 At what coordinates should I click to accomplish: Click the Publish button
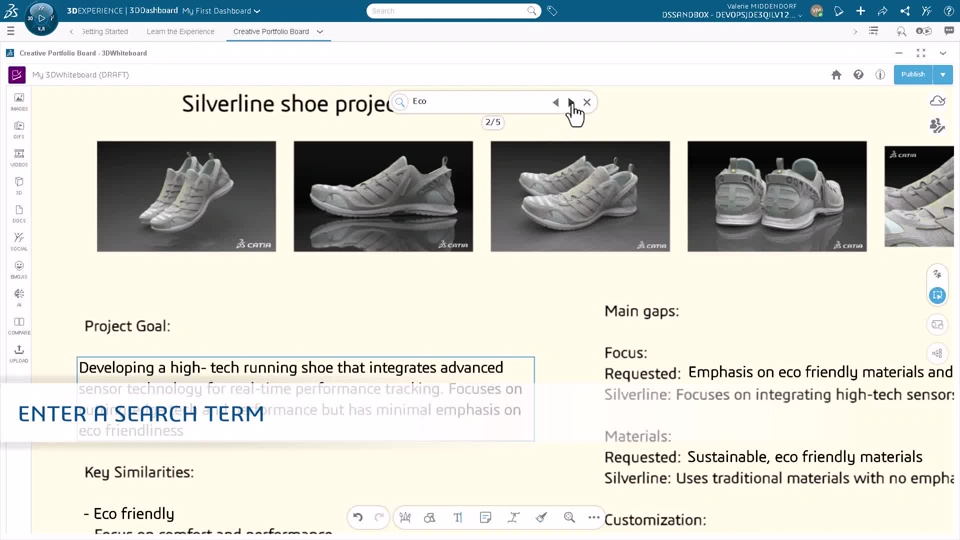coord(913,75)
